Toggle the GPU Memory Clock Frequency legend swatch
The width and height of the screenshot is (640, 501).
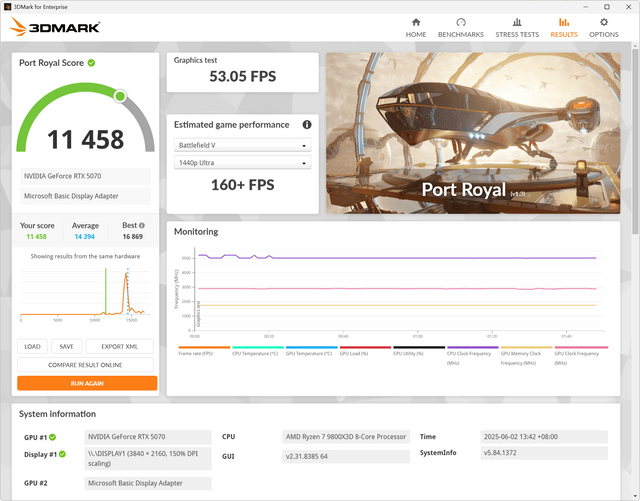click(527, 347)
